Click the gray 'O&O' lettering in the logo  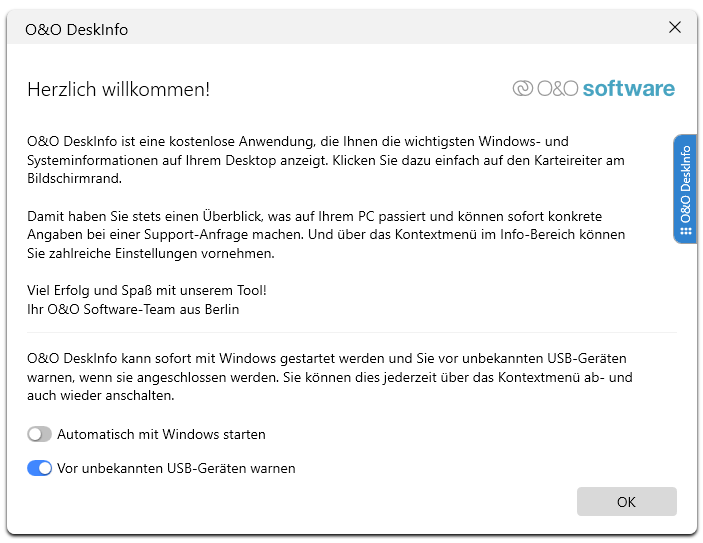coord(557,88)
